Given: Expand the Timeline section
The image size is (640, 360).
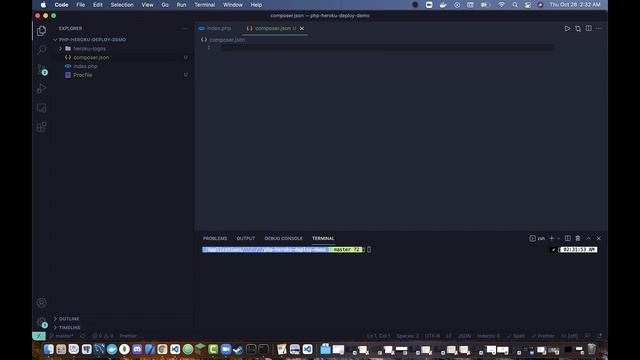Looking at the screenshot, I should [69, 327].
